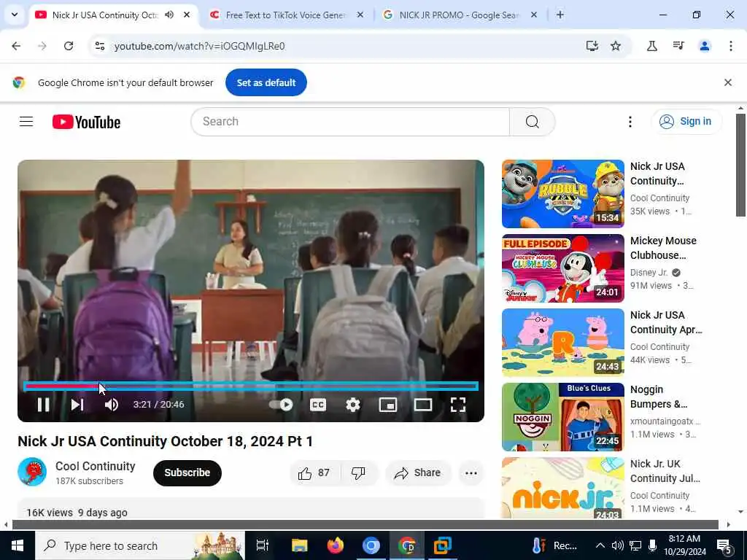This screenshot has width=747, height=560.
Task: Click the Sign in button
Action: [x=686, y=122]
